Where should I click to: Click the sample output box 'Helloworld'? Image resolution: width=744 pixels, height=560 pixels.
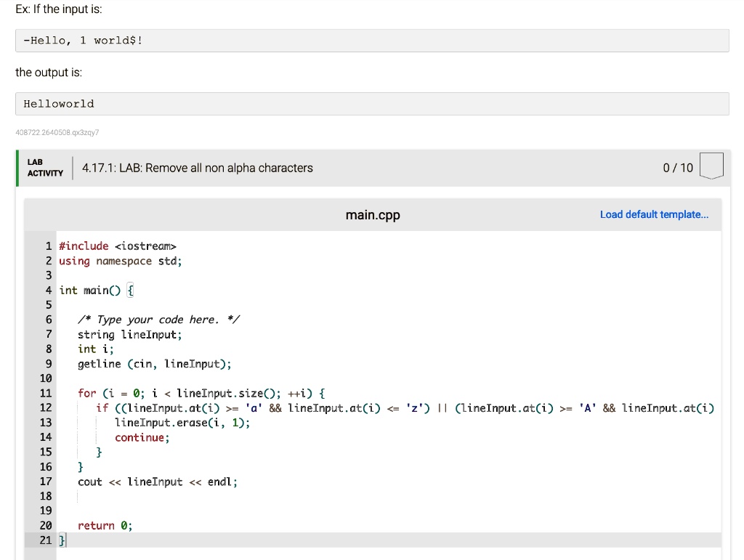[372, 104]
